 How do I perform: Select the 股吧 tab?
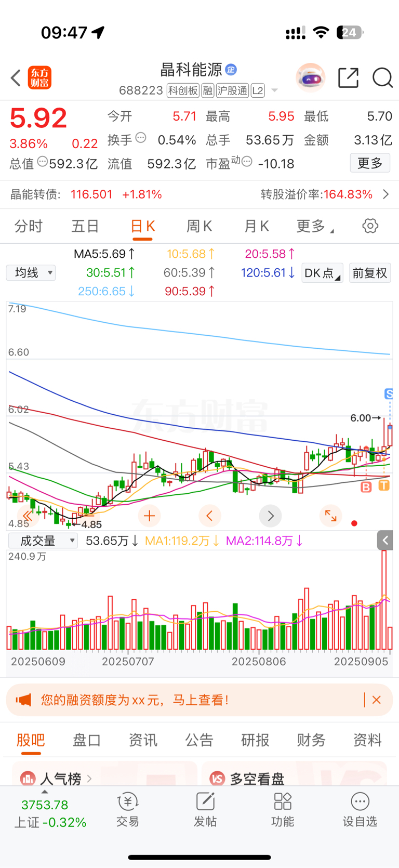tap(31, 740)
